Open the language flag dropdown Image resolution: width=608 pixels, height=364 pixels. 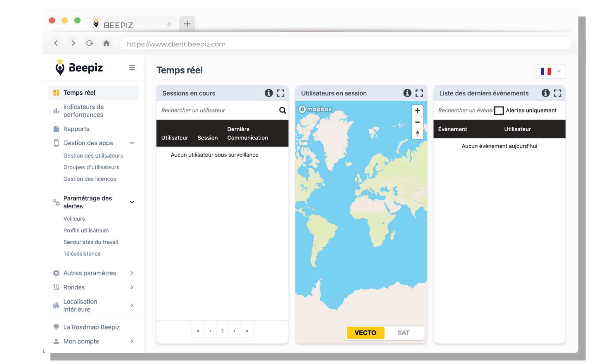[550, 71]
